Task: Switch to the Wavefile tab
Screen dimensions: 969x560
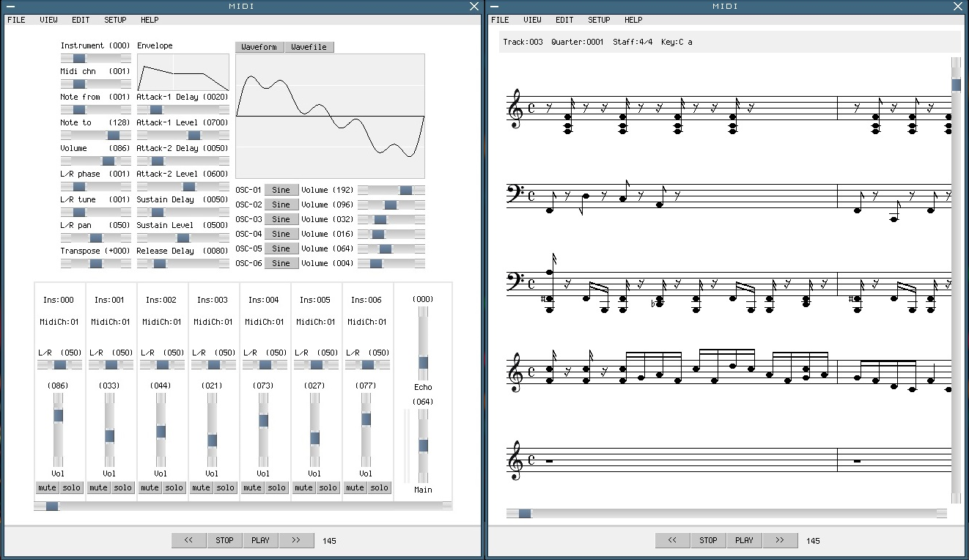Action: pos(309,47)
